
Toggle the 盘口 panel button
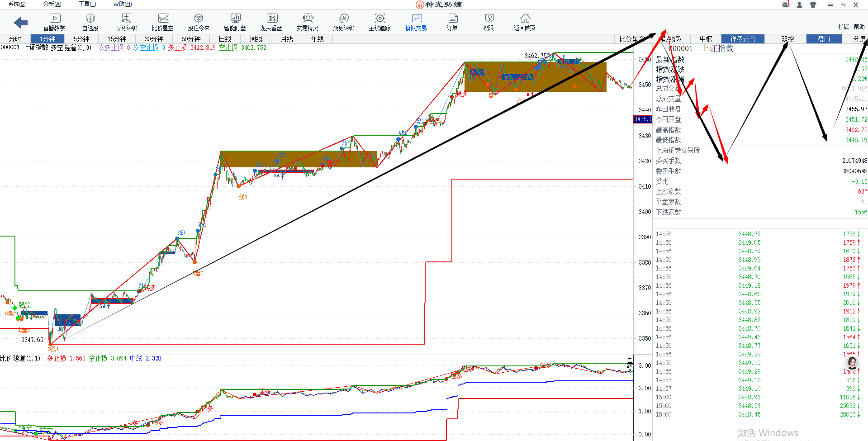(x=824, y=39)
